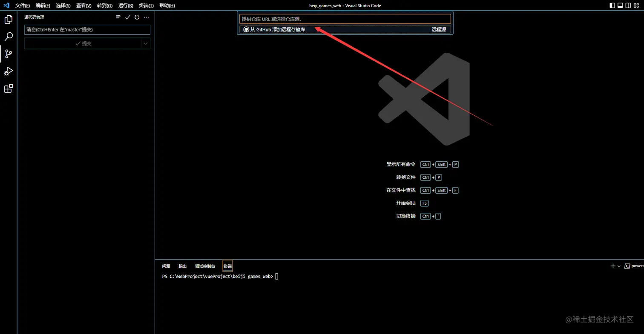Click the commit checkmark icon in header
Image resolution: width=644 pixels, height=334 pixels.
[127, 17]
